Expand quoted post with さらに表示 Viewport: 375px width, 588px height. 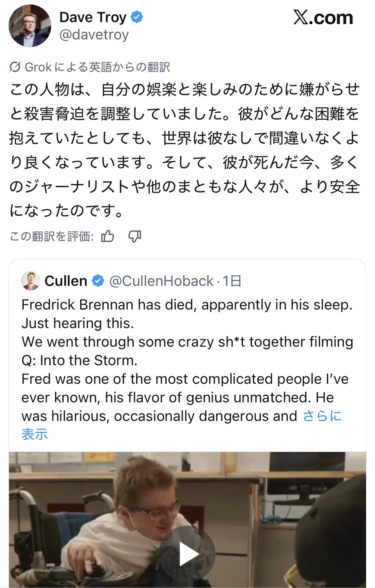[322, 416]
